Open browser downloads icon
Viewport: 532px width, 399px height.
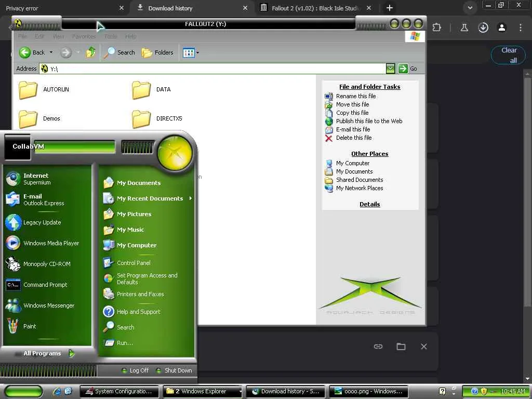[483, 28]
